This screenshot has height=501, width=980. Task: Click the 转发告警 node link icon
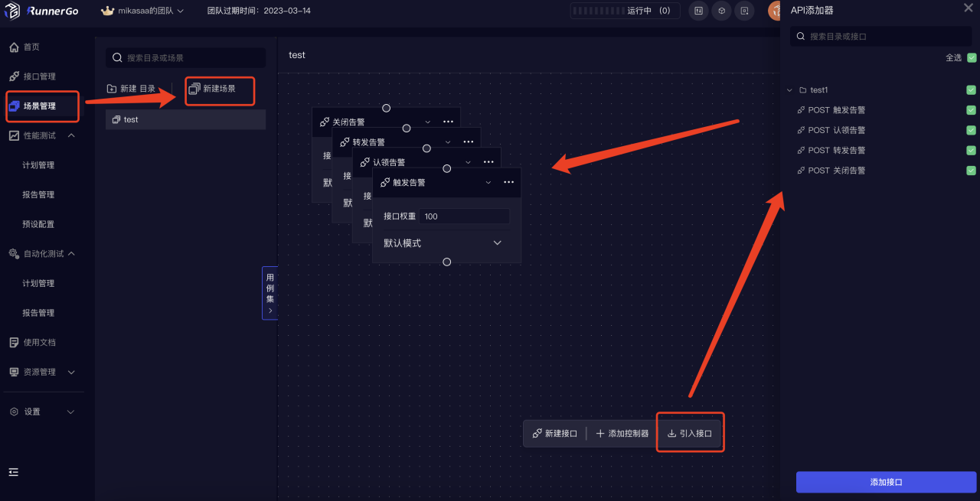(345, 142)
